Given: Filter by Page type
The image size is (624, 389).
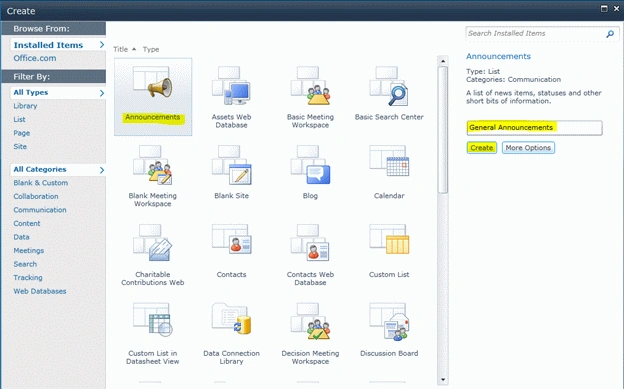Looking at the screenshot, I should [x=21, y=133].
